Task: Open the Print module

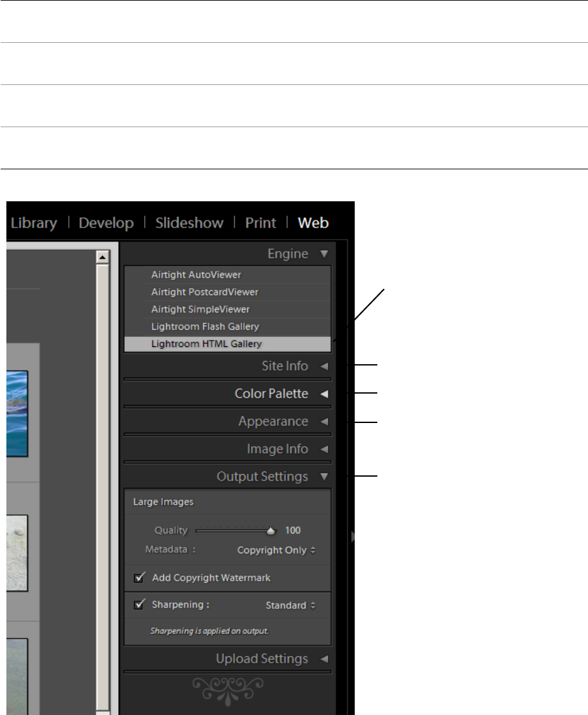Action: pos(260,223)
